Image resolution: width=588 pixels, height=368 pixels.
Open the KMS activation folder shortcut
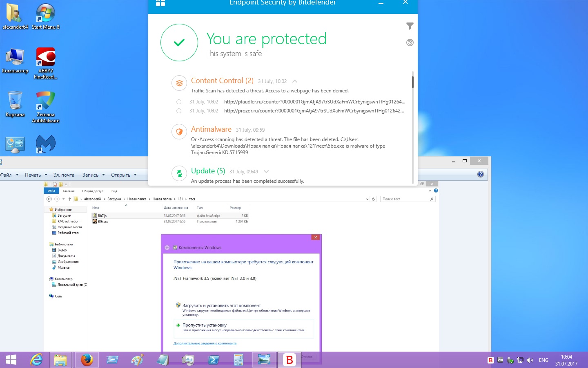pyautogui.click(x=68, y=221)
